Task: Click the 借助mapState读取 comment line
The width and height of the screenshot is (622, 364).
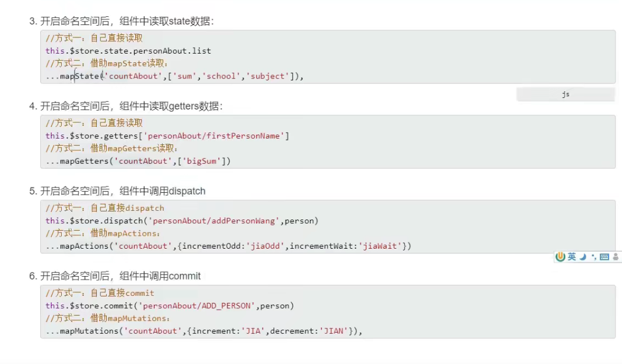Action: pos(107,63)
